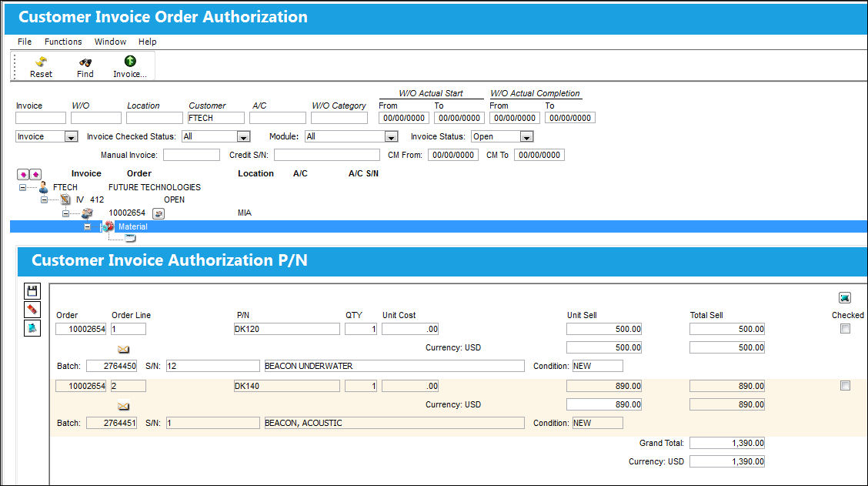Click the Material gears icon in the tree
This screenshot has width=868, height=486.
click(x=108, y=226)
